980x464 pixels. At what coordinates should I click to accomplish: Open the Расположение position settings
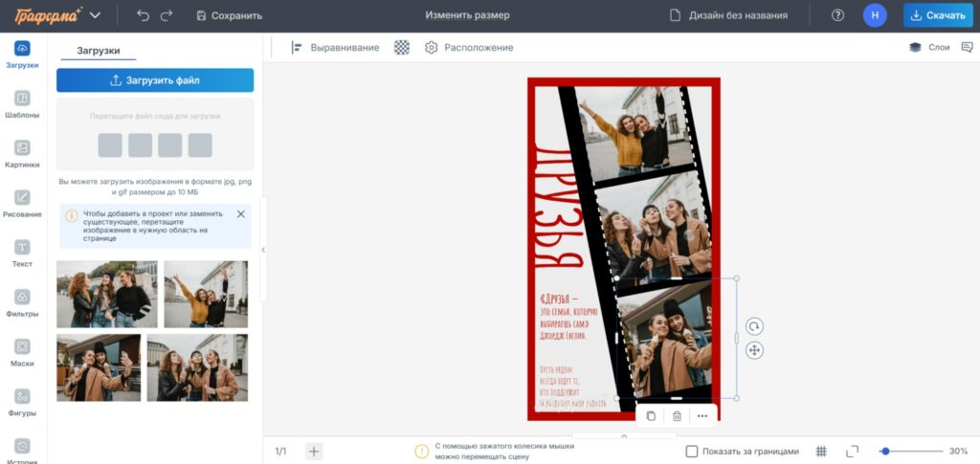coord(469,48)
